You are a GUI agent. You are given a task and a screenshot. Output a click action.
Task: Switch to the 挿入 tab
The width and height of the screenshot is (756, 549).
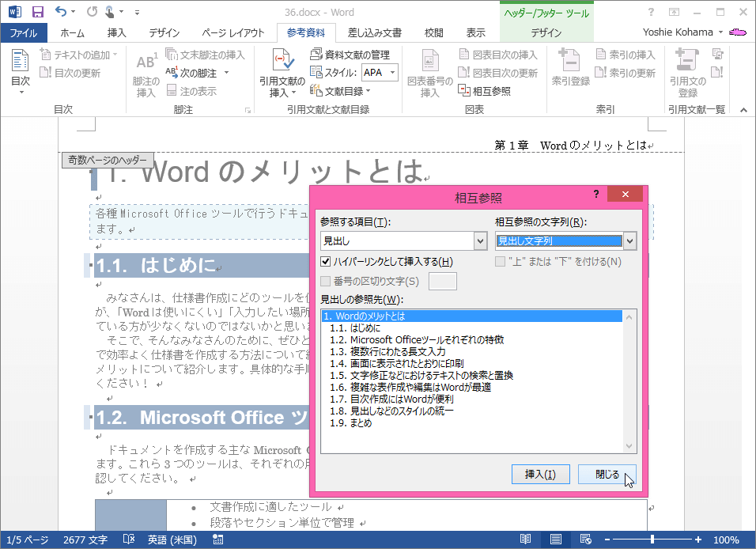(117, 32)
